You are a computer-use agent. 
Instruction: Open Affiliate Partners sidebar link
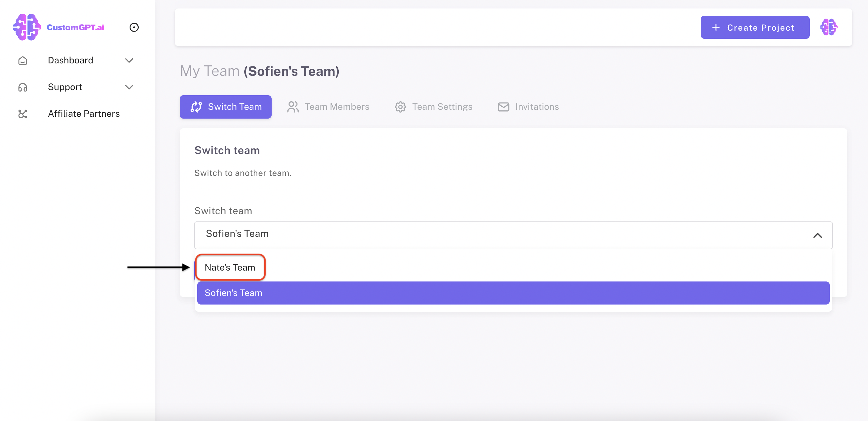click(x=83, y=114)
